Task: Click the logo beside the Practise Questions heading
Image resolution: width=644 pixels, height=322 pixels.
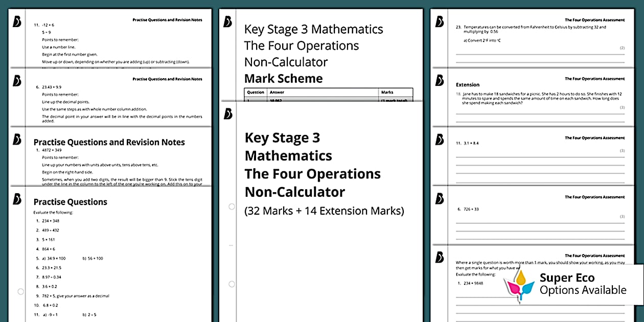Action: tap(17, 199)
